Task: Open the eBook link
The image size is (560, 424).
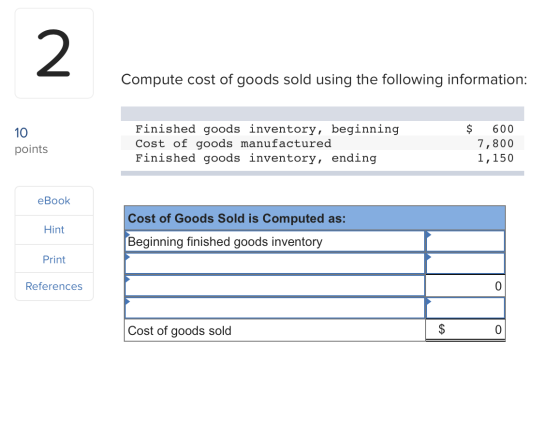Action: (x=54, y=201)
